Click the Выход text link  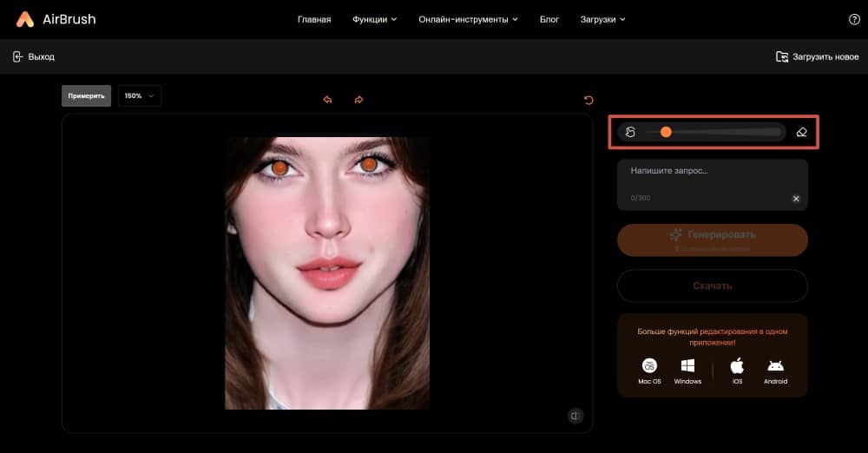point(42,56)
